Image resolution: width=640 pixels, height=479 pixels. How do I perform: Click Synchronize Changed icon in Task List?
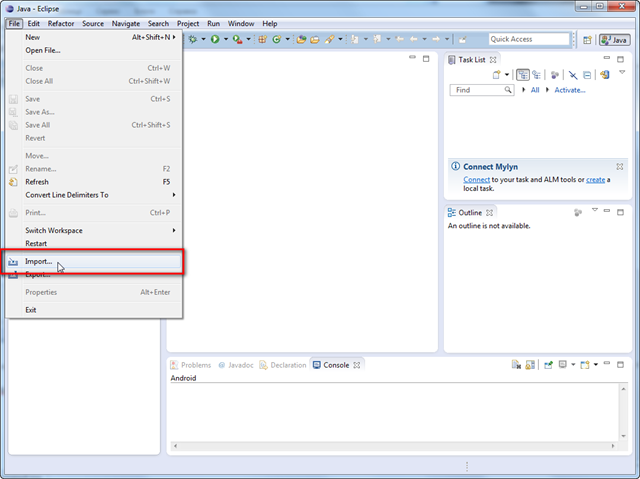click(x=605, y=75)
